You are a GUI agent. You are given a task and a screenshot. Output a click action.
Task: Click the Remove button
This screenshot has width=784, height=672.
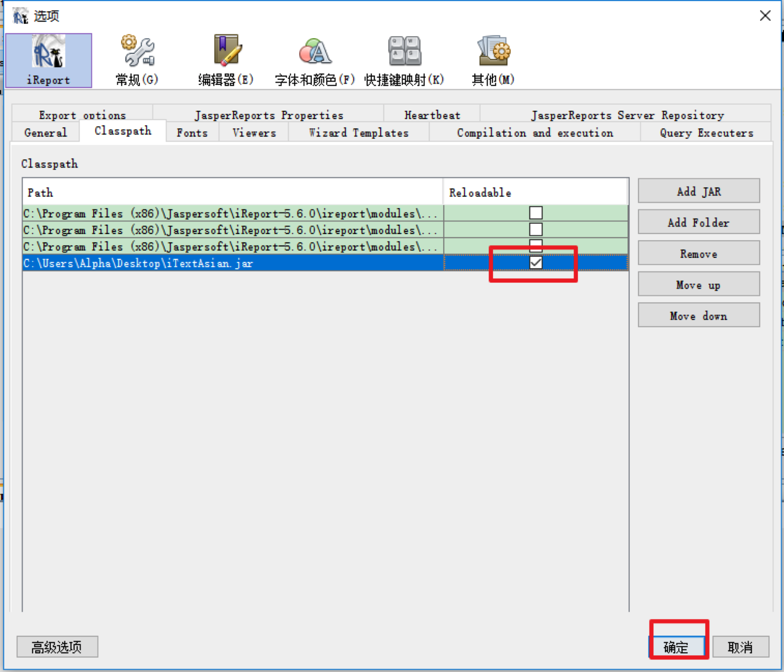coord(699,253)
